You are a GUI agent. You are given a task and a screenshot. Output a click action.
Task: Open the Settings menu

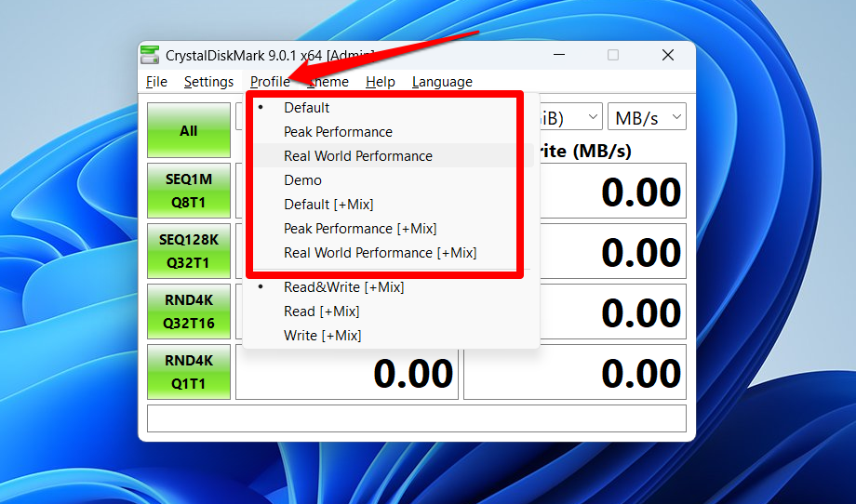[x=208, y=82]
